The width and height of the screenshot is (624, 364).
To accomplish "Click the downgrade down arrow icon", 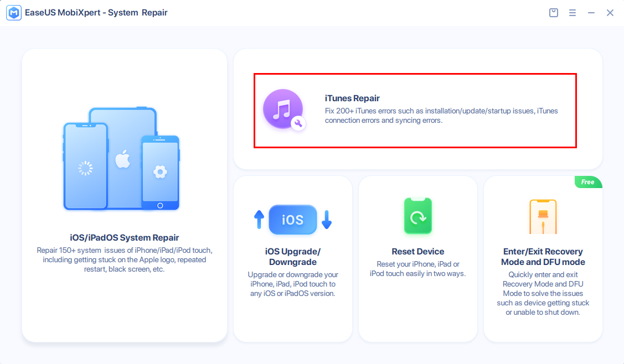I will tap(326, 220).
